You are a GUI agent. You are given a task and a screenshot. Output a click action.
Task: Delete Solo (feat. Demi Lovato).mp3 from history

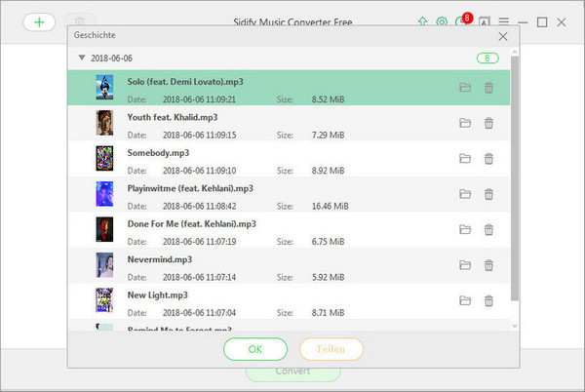[488, 88]
